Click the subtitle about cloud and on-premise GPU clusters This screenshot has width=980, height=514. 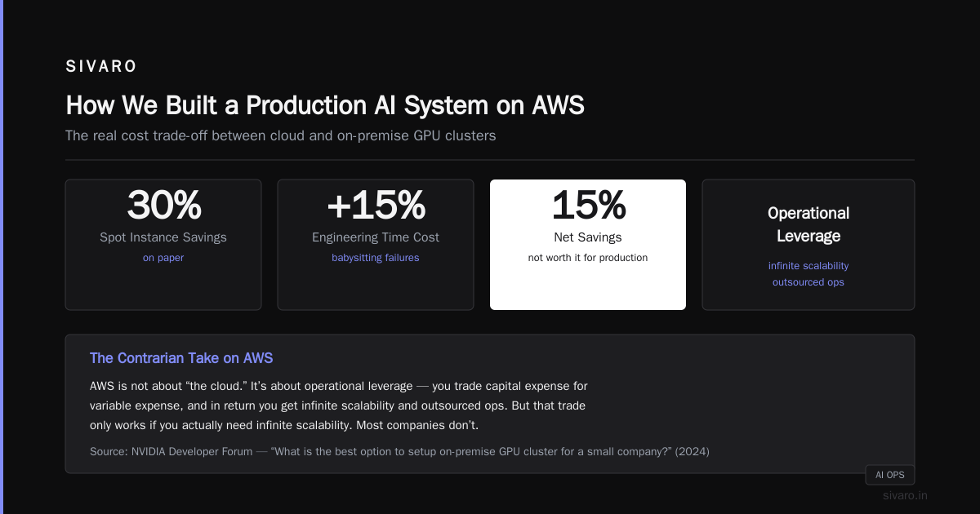tap(280, 135)
